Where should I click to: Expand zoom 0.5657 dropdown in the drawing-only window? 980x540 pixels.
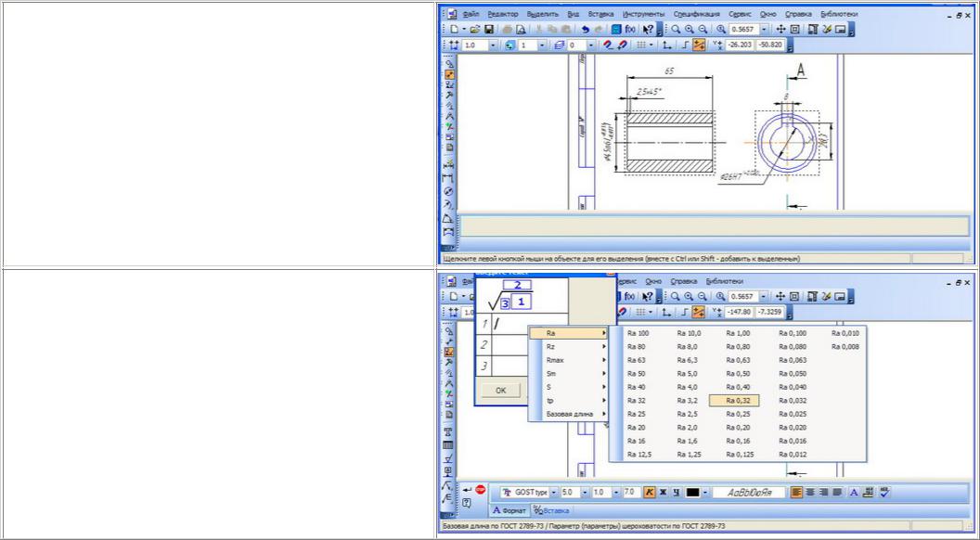764,30
